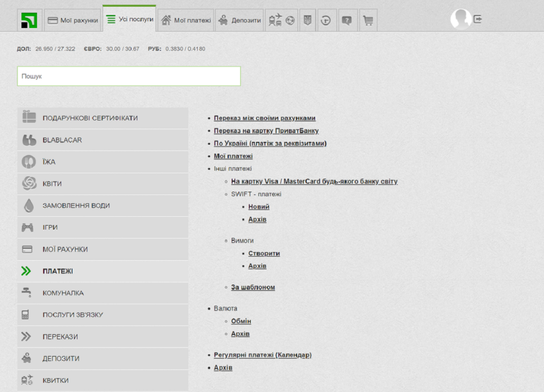Open the Депозити tab in top bar
Image resolution: width=544 pixels, height=392 pixels.
241,20
